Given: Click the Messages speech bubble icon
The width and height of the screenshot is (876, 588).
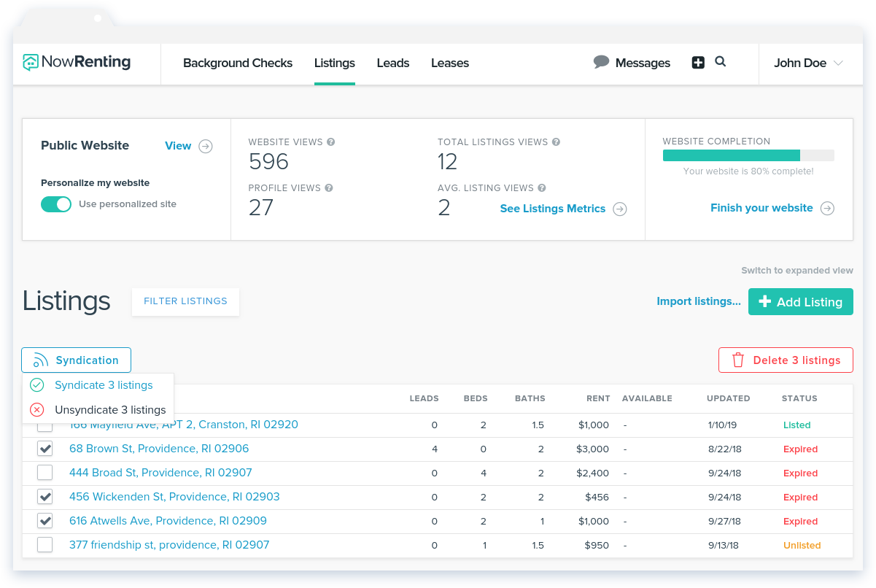Looking at the screenshot, I should coord(602,62).
